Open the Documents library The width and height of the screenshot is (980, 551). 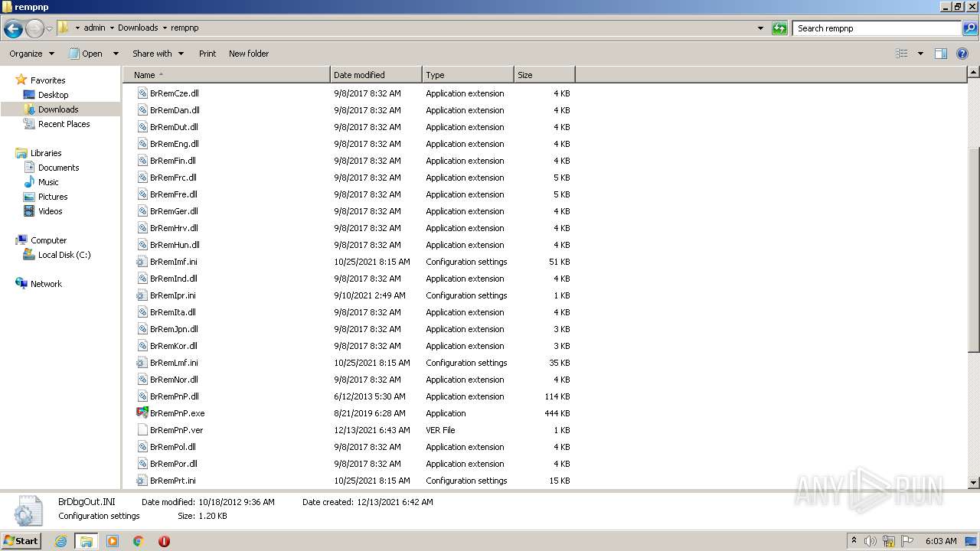[x=58, y=168]
